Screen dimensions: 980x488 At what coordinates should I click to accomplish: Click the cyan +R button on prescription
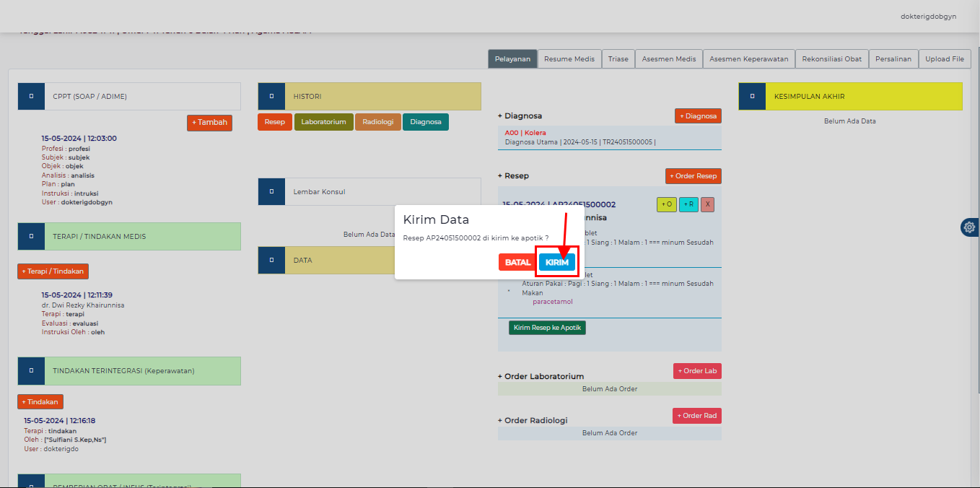click(688, 204)
